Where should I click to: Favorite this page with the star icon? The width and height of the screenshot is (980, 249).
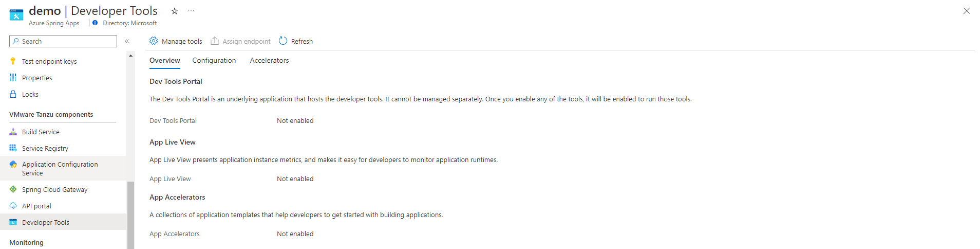click(x=175, y=11)
